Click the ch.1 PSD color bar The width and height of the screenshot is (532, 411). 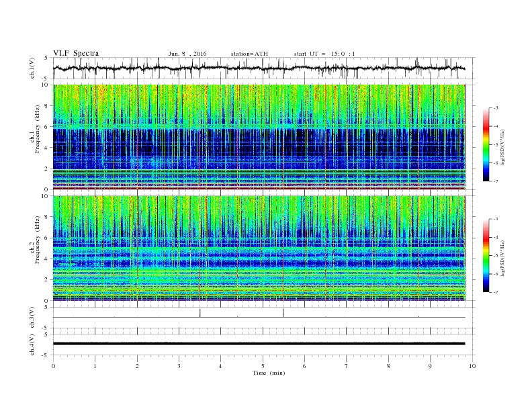(486, 144)
